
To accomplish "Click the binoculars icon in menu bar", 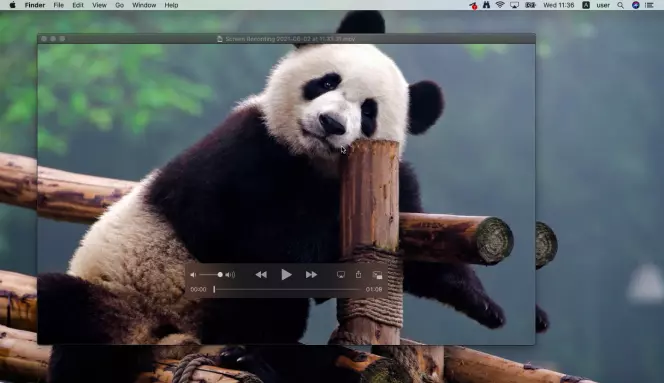I will [486, 5].
